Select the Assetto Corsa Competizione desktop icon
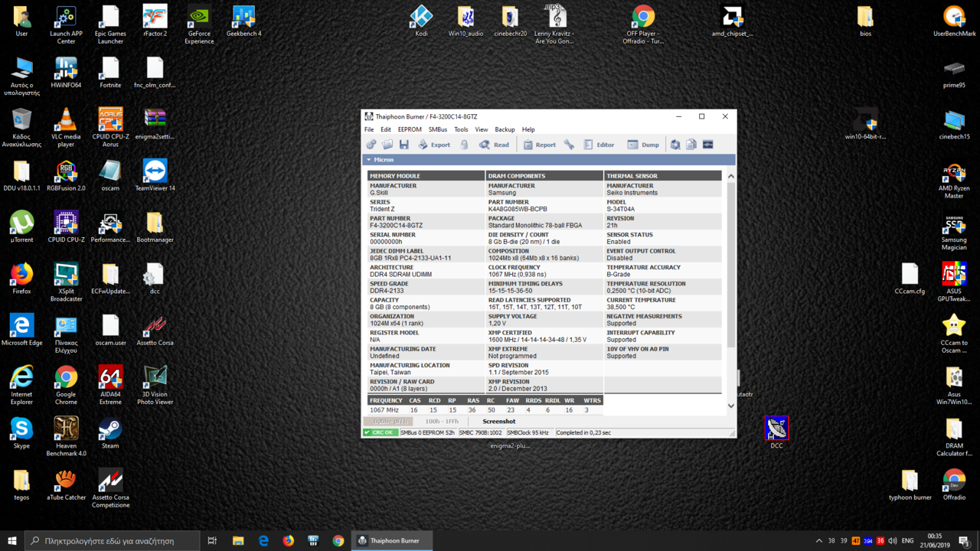 [110, 488]
